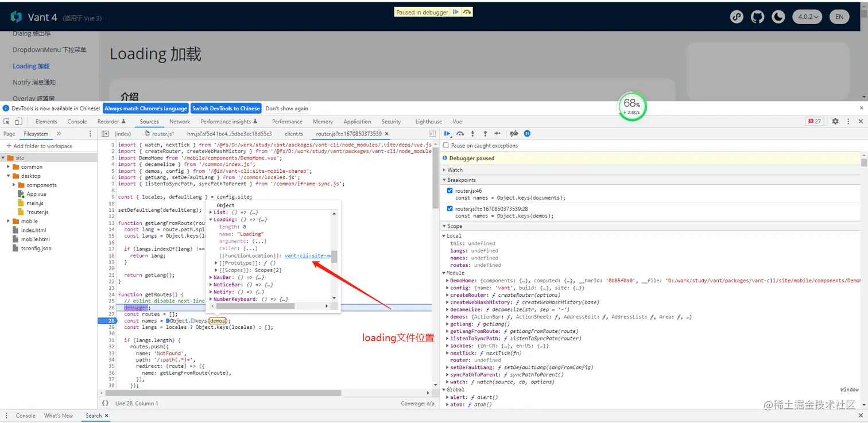Image resolution: width=868 pixels, height=423 pixels.
Task: Resume script execution in debugger toolbar
Action: 448,133
